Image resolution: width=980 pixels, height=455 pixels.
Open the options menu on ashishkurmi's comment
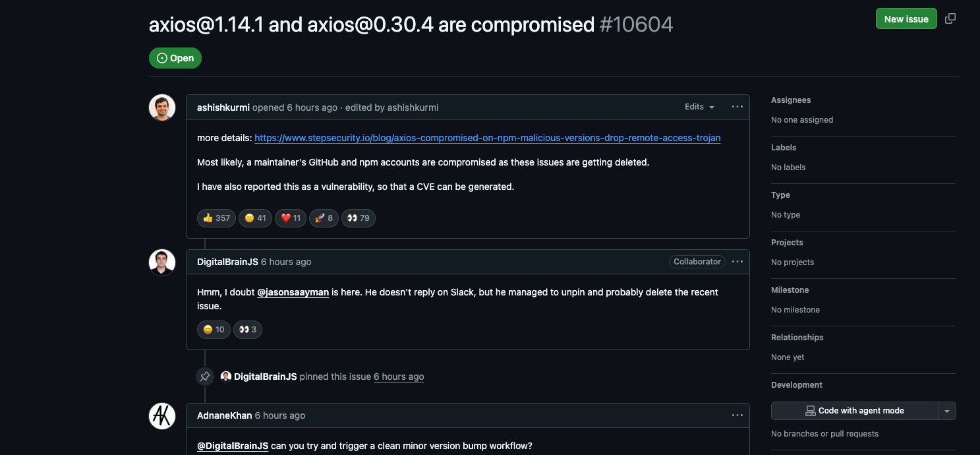click(737, 107)
